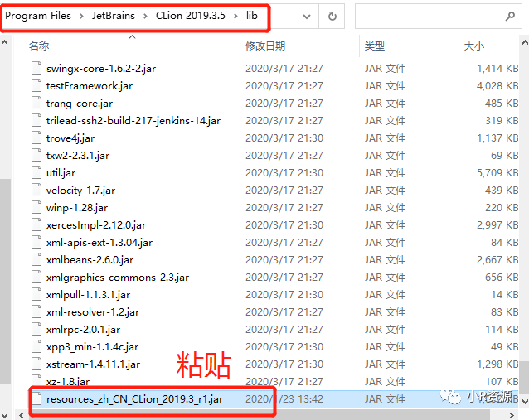The height and width of the screenshot is (420, 529).
Task: Select the file winp-1.28.jar
Action: [x=77, y=208]
